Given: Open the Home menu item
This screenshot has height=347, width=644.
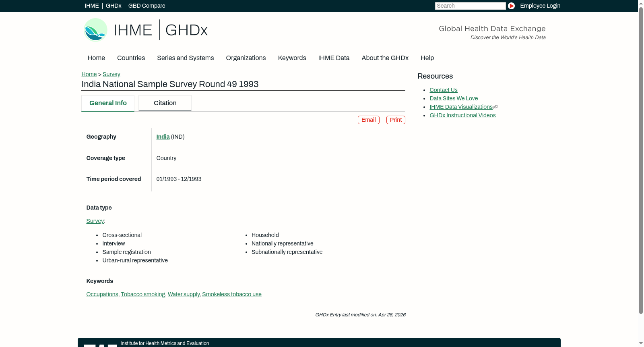Looking at the screenshot, I should (x=96, y=58).
